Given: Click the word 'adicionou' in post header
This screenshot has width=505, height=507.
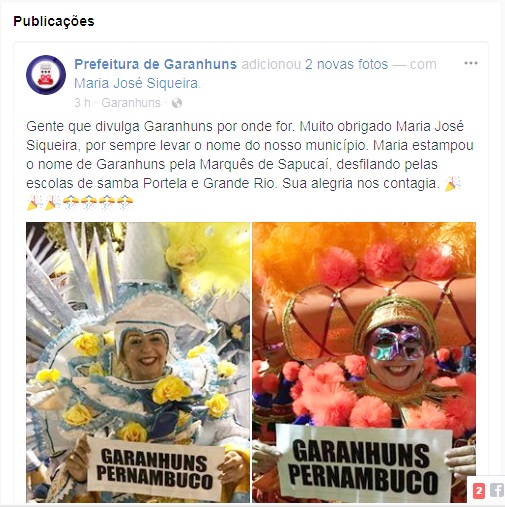Looking at the screenshot, I should (271, 64).
